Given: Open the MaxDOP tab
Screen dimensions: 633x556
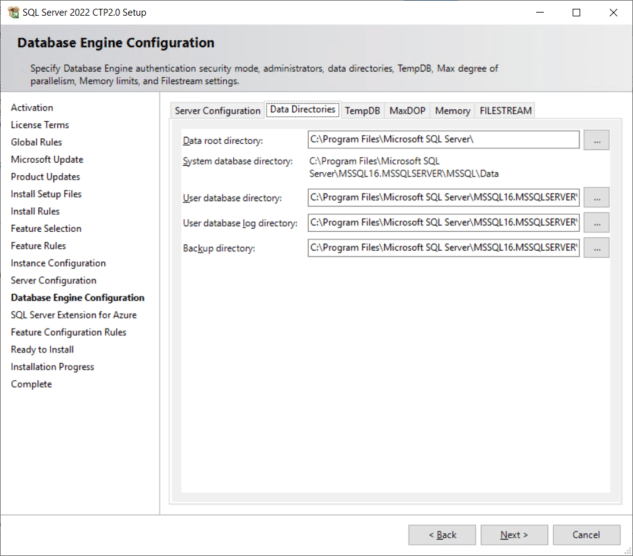Looking at the screenshot, I should click(407, 111).
